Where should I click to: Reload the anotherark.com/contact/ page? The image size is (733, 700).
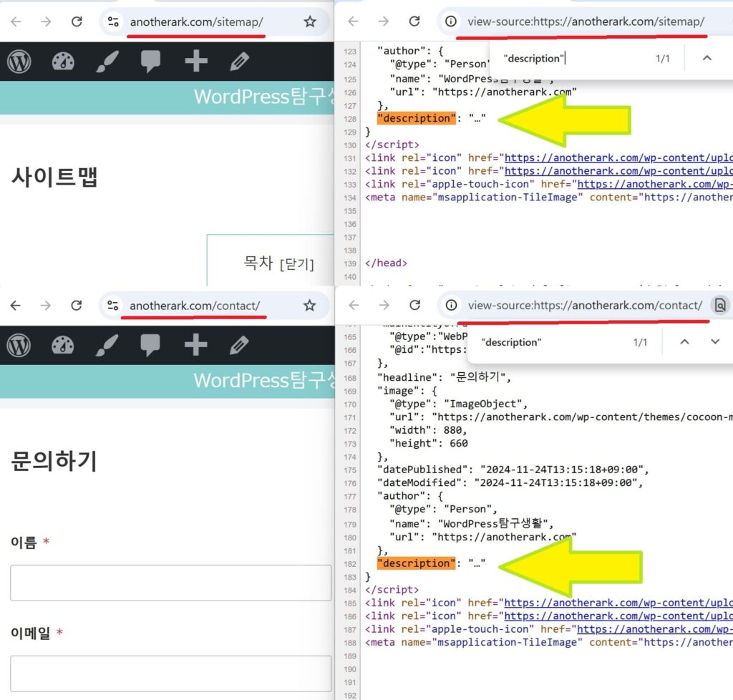(76, 306)
